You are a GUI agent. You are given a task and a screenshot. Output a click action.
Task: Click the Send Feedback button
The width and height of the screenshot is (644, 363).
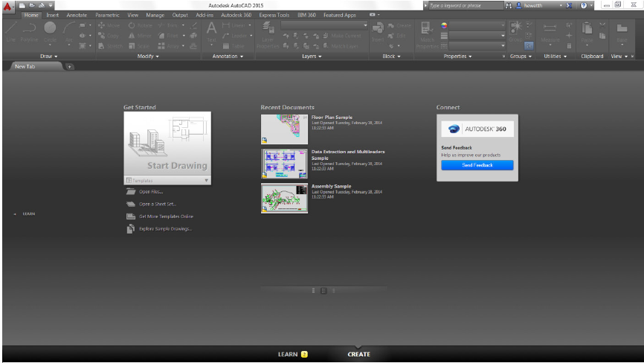pyautogui.click(x=477, y=165)
